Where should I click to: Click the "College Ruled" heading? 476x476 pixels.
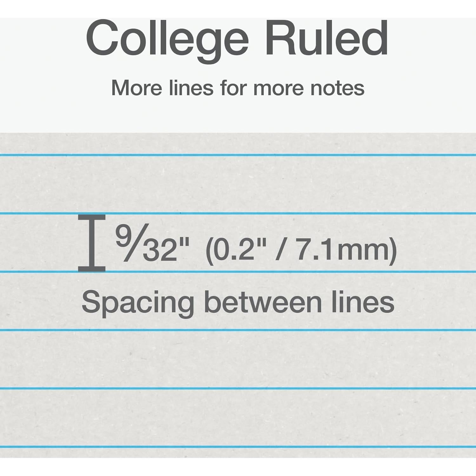(x=237, y=38)
